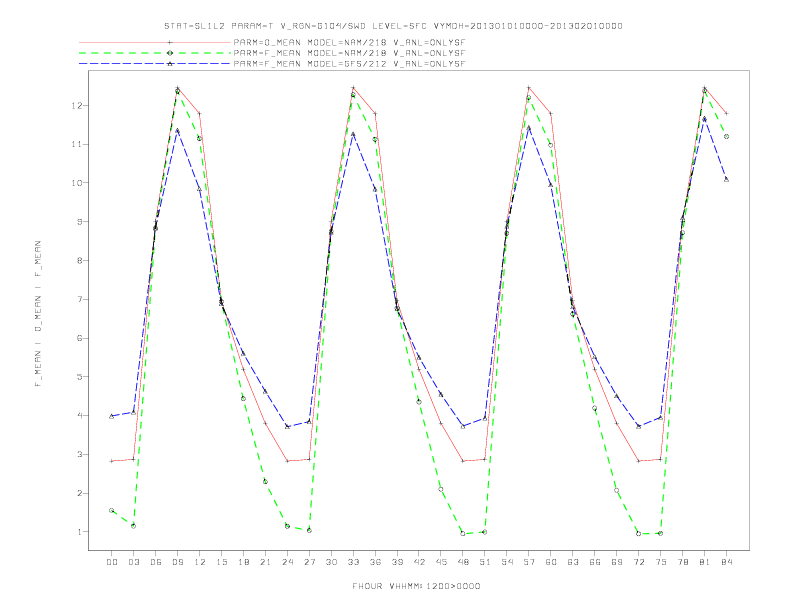
Task: Click the circle marker on green legend line
Action: click(170, 53)
